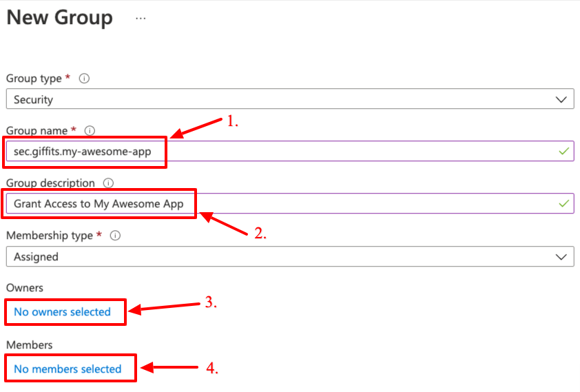Expand the chevron arrow on the Security dropdown
This screenshot has width=580, height=392.
[561, 100]
